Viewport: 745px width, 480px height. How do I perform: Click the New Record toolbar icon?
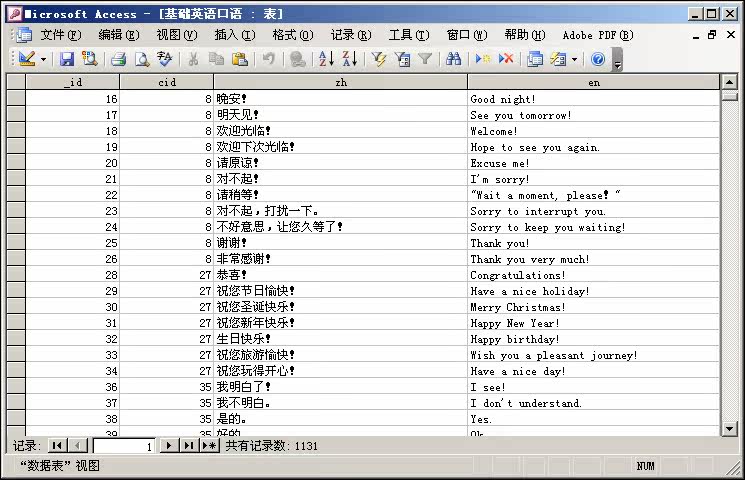click(x=483, y=59)
